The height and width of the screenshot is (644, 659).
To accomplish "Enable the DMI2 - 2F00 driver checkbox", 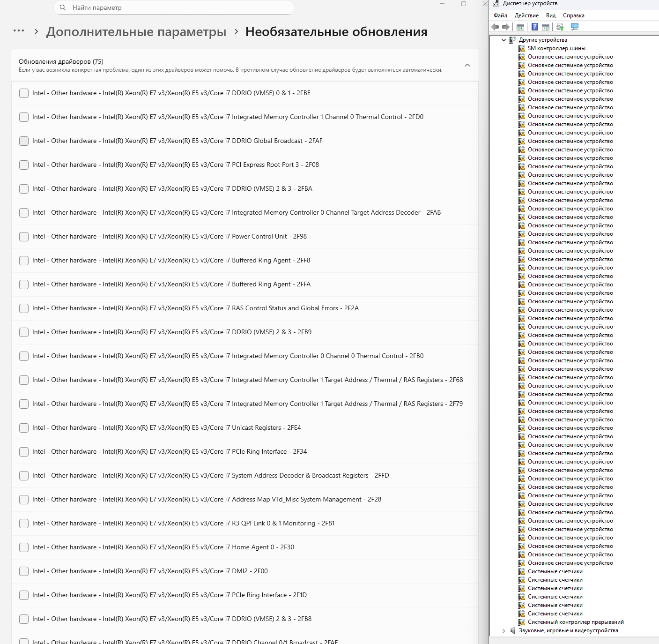I will click(24, 571).
